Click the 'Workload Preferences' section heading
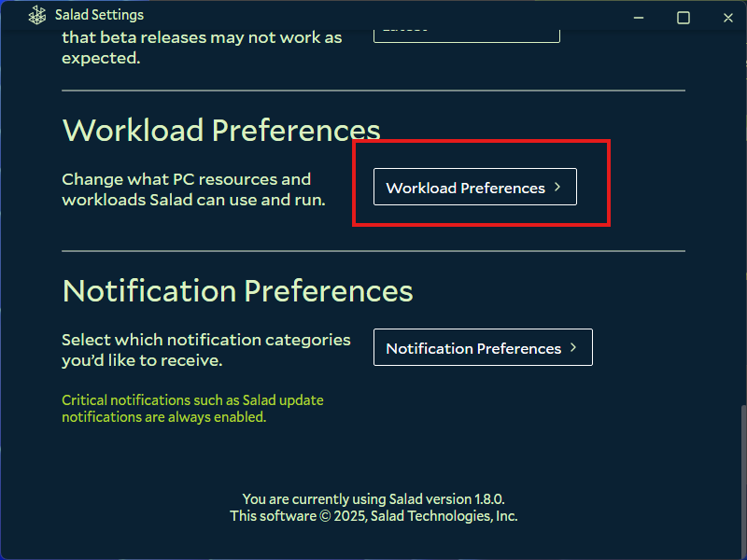This screenshot has width=747, height=560. click(221, 130)
